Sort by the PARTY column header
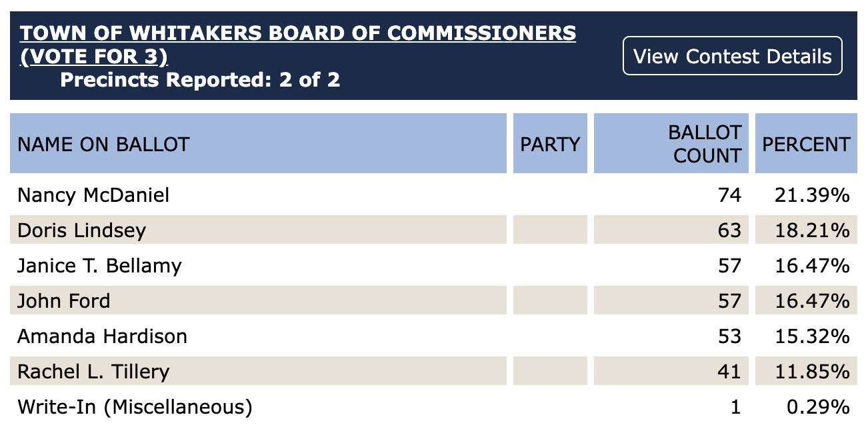Viewport: 868px width, 429px height. click(x=549, y=144)
